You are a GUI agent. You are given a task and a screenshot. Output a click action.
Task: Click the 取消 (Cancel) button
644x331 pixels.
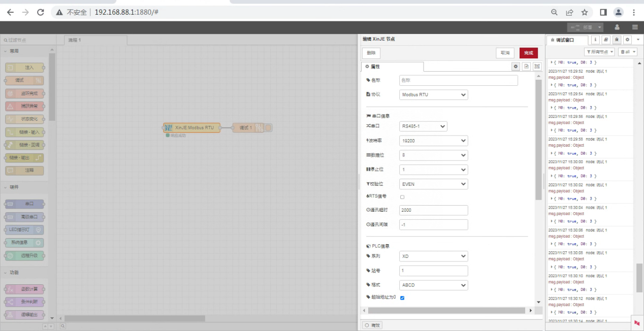505,53
